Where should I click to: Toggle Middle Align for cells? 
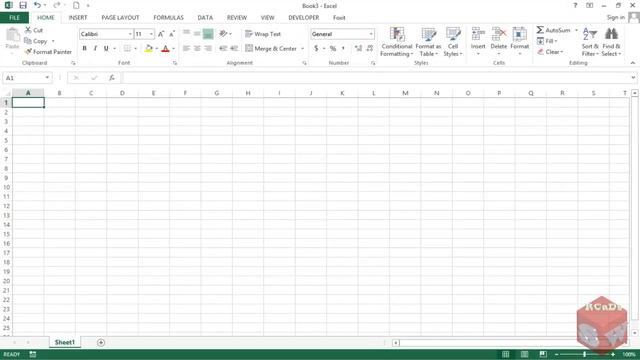click(197, 34)
